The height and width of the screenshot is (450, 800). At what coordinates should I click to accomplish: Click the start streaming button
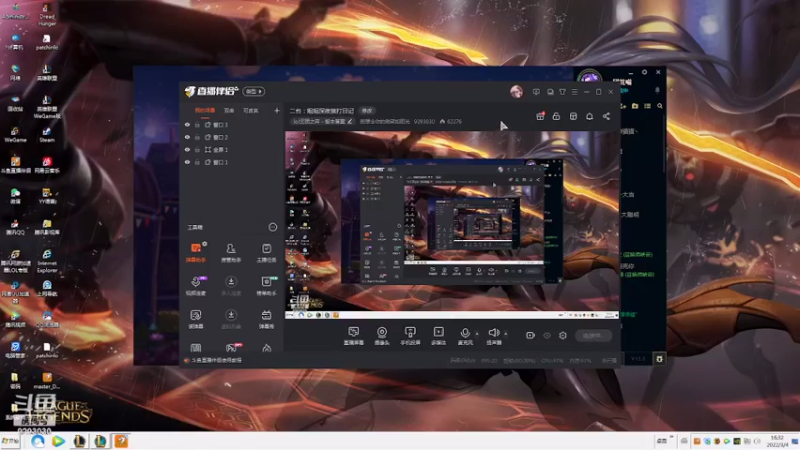(593, 335)
